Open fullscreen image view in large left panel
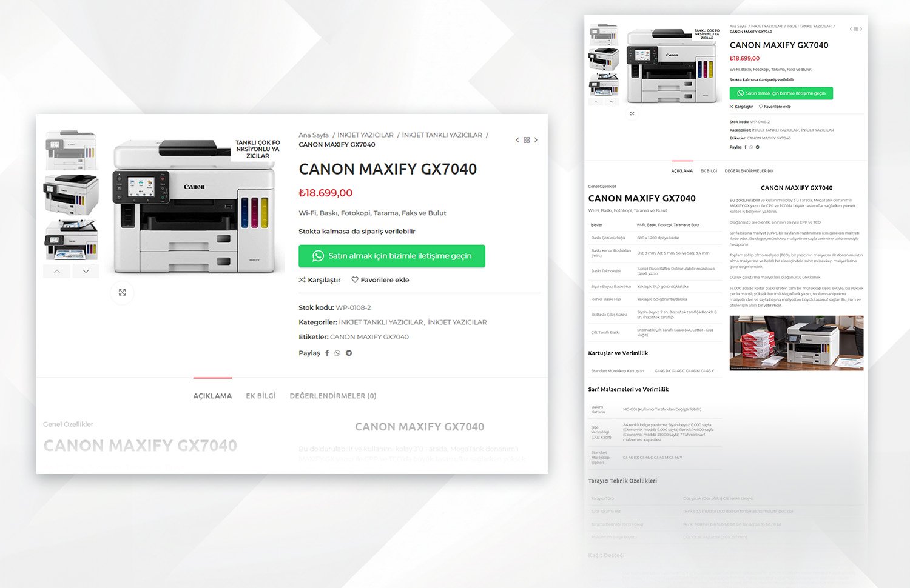The image size is (910, 588). [122, 292]
